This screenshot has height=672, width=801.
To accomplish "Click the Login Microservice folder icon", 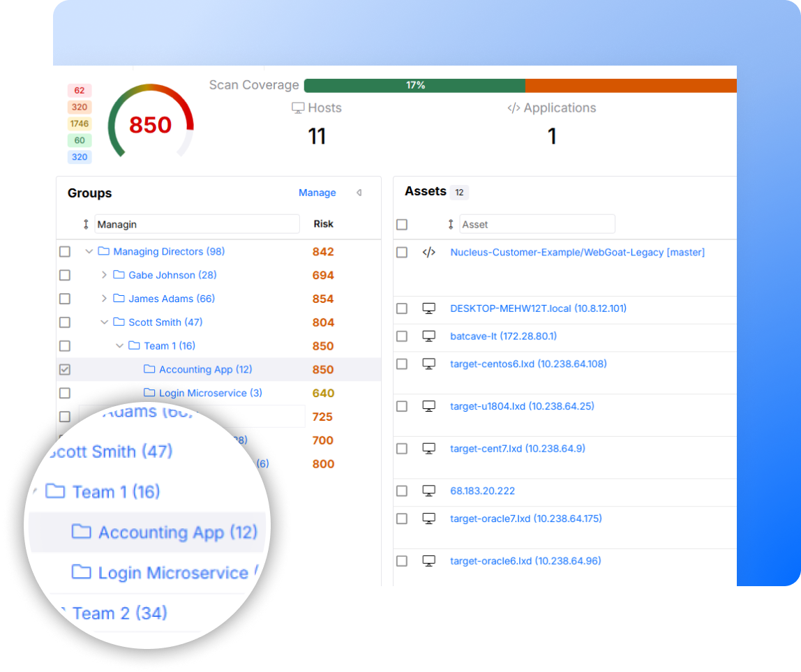I will point(150,392).
